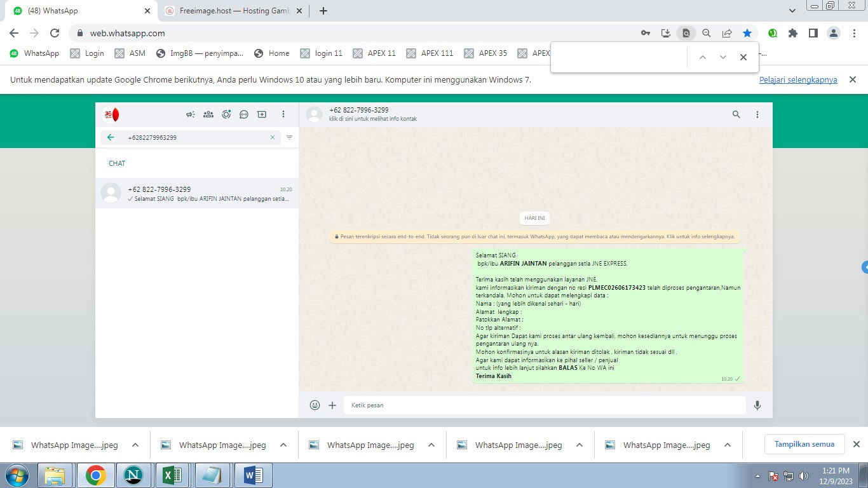
Task: Open Chrome Extensions puzzle icon
Action: coord(793,33)
